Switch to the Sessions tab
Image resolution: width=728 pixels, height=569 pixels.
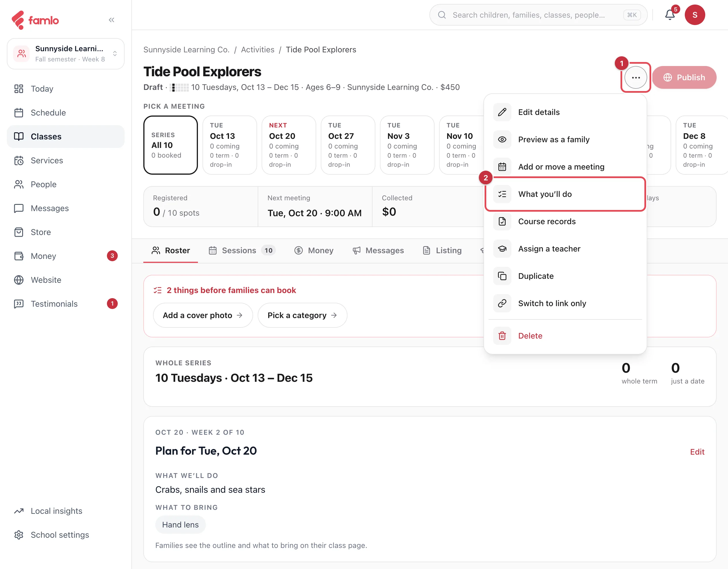click(242, 250)
